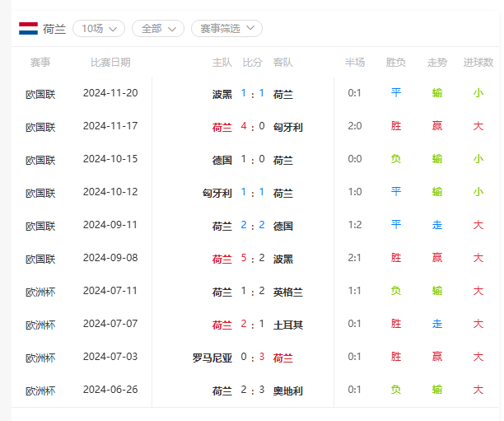
Task: Click the 匈牙利 home team on 2024-10-12
Action: pyautogui.click(x=217, y=193)
